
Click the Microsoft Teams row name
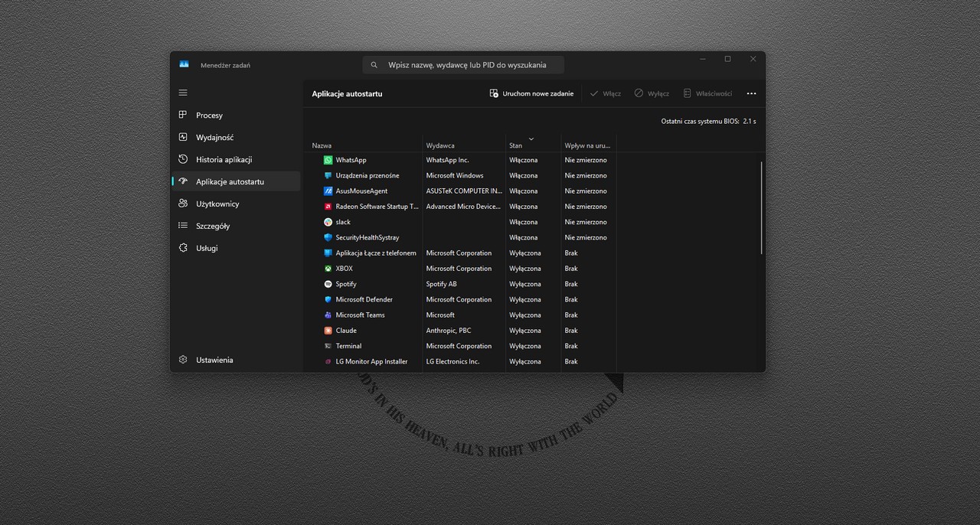click(x=360, y=315)
